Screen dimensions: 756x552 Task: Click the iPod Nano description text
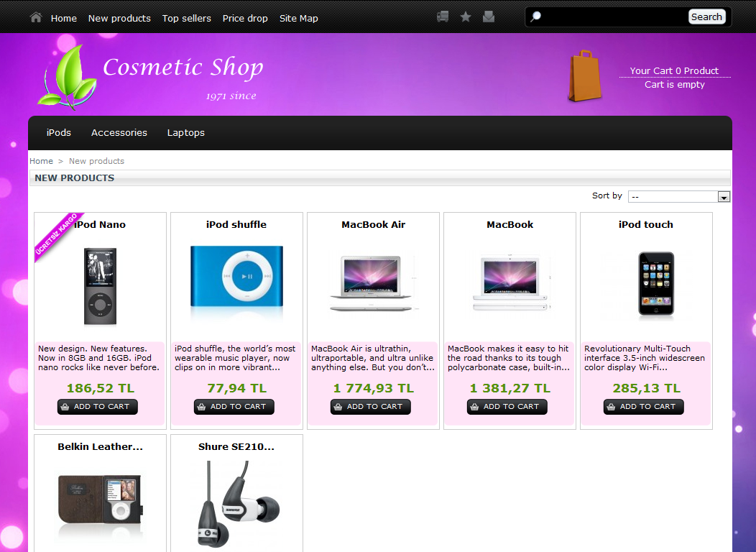point(99,358)
